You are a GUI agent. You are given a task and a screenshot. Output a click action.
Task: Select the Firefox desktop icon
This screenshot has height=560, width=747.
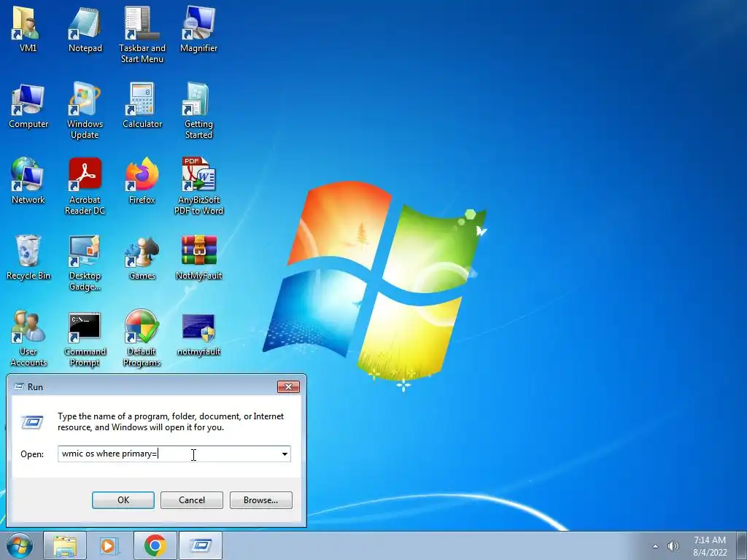[x=142, y=182]
